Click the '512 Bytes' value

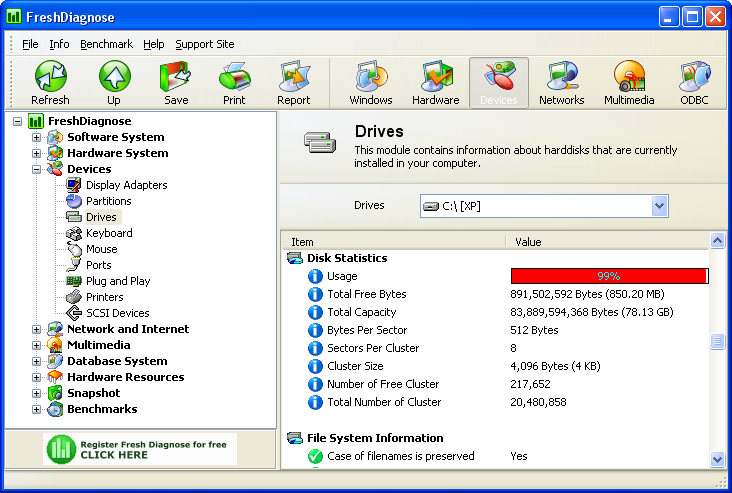pyautogui.click(x=534, y=330)
